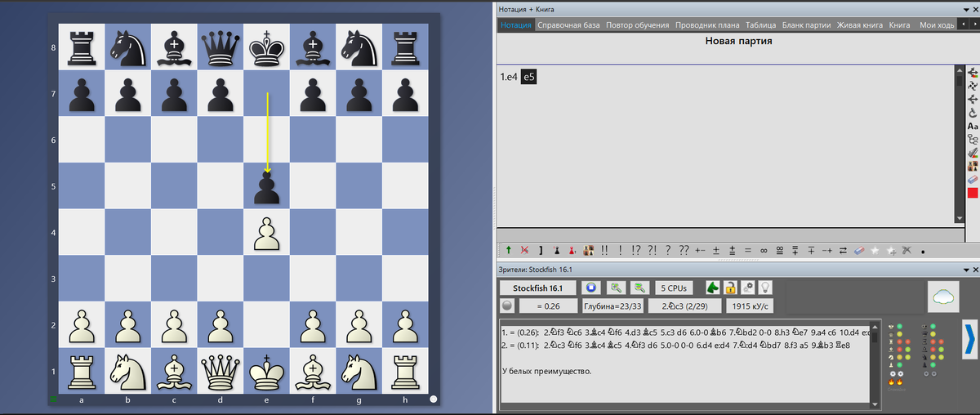Click the black pawn annotation icon
This screenshot has width=980, height=415.
tap(557, 250)
